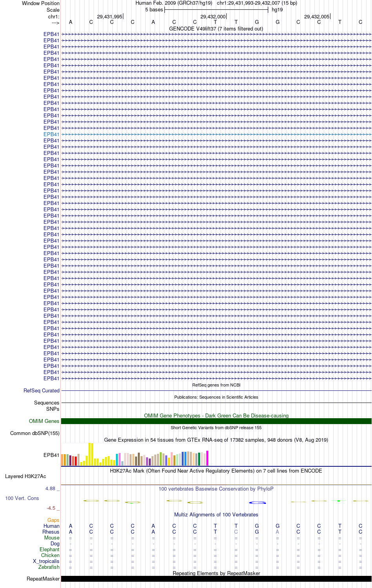Click the RefSeq Curated track label
This screenshot has width=372, height=588.
click(x=42, y=390)
